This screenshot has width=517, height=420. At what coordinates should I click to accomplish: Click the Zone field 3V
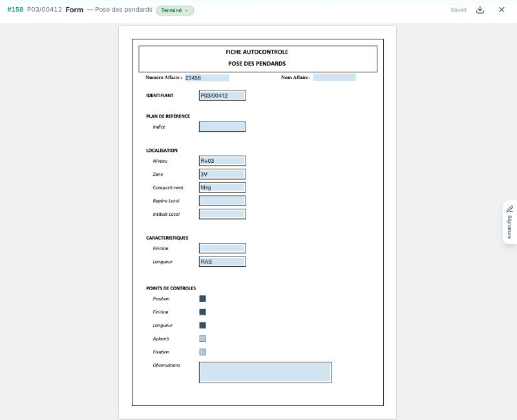[222, 174]
